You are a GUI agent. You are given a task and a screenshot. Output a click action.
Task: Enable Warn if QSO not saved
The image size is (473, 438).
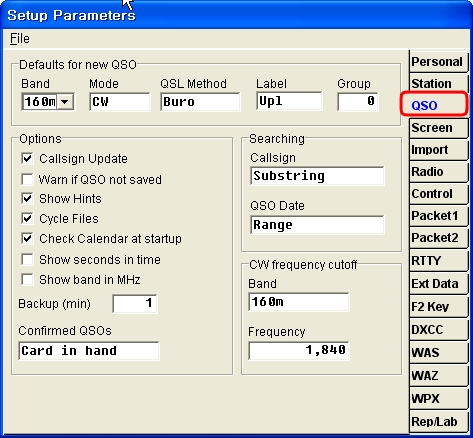(27, 179)
